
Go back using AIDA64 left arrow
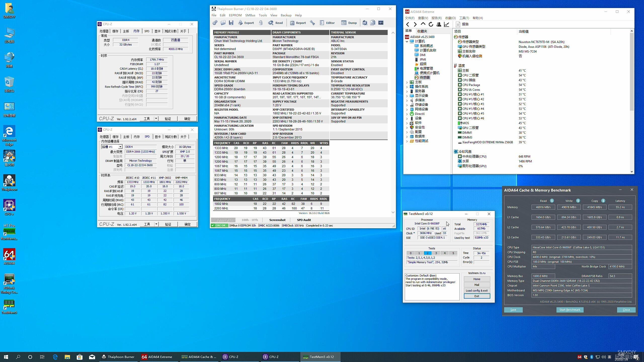pos(408,24)
